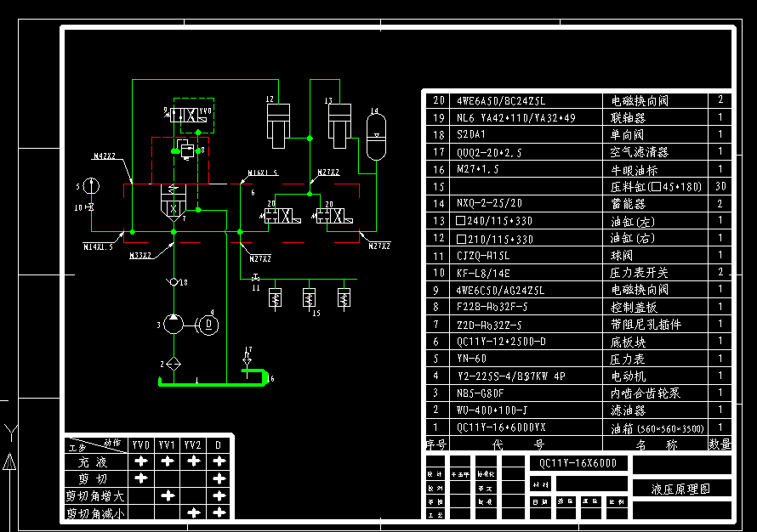Screen dimensions: 757x532
Task: Select the left hydraulic cylinder numbered 13
Action: [x=339, y=125]
